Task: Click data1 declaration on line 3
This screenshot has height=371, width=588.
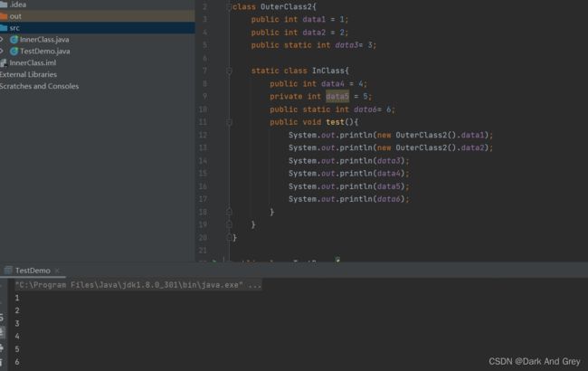Action: pos(314,20)
